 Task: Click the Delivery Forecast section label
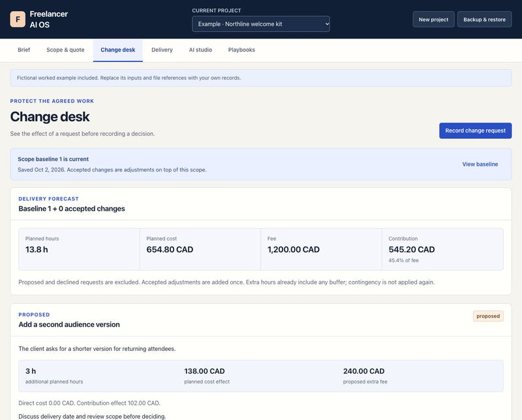click(48, 199)
